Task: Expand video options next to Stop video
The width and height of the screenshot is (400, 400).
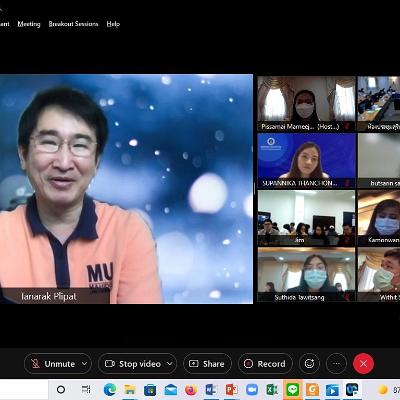Action: (170, 364)
